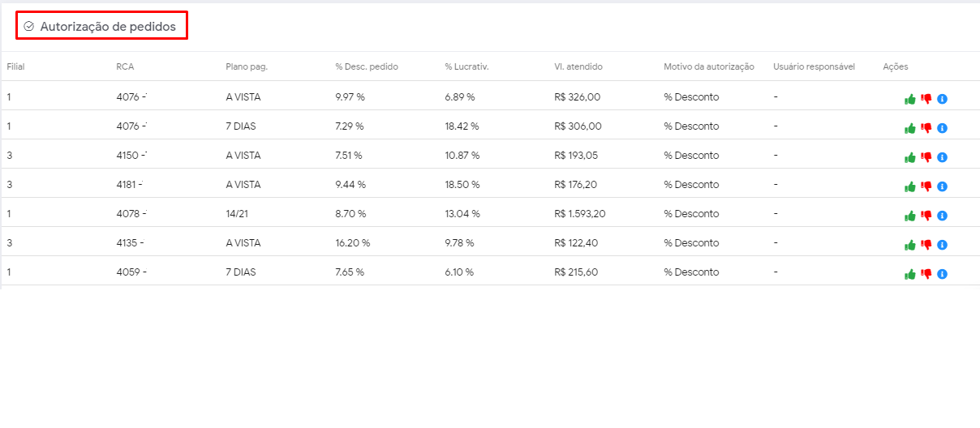
Task: Approve the R$ 1.593,20 order
Action: 910,216
